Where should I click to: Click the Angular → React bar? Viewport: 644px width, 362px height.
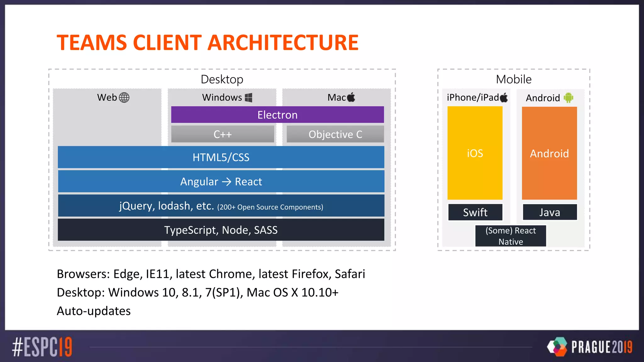(221, 181)
